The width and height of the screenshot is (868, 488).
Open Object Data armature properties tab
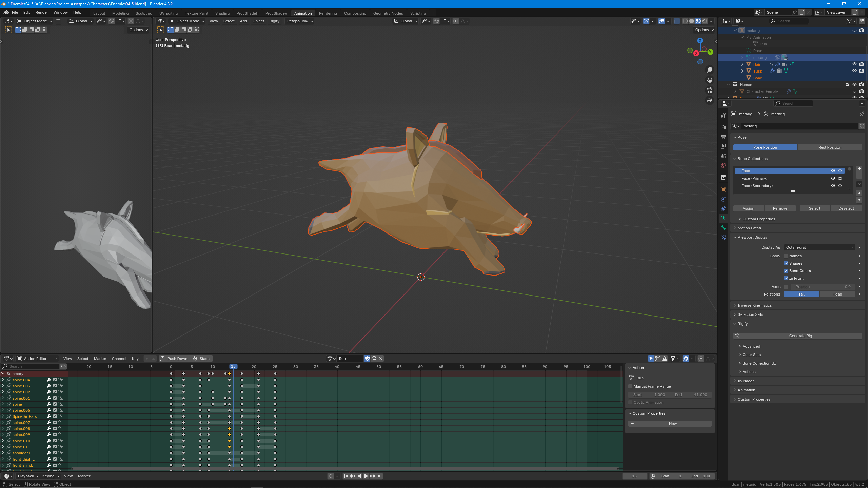723,218
